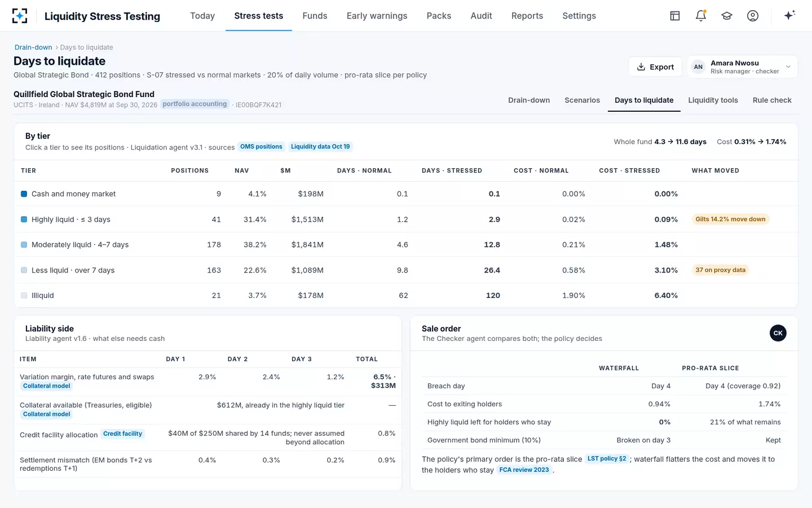Viewport: 812px width, 508px height.
Task: Follow the Drain-down breadcrumb link
Action: point(33,47)
